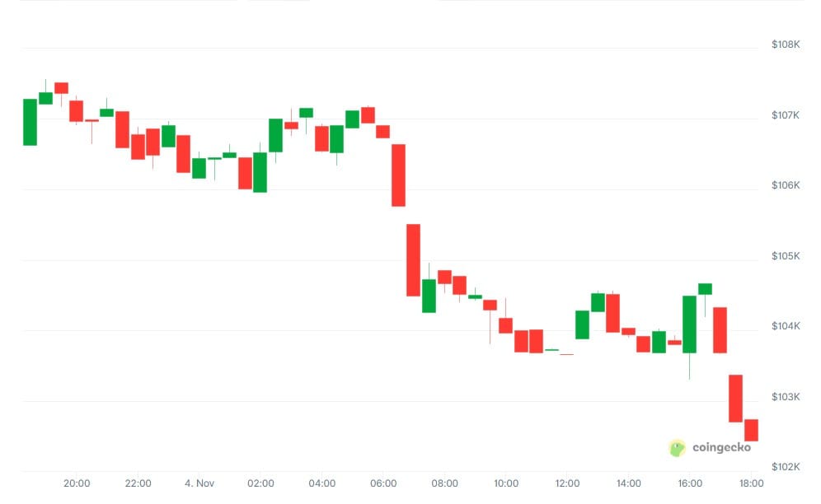821x504 pixels.
Task: Click the tall green candle at 16:00
Action: click(689, 324)
